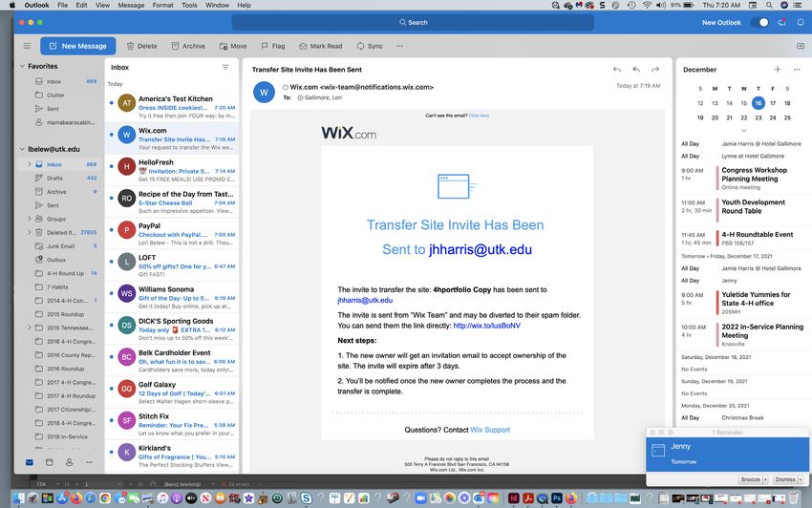Snooze the Jenny reminder
Screen dimensions: 812x508
point(750,479)
